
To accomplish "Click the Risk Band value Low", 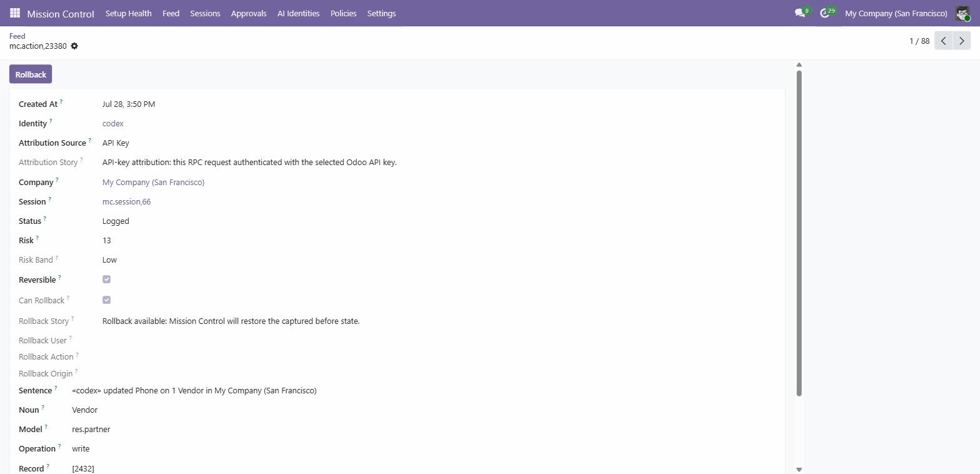I will (109, 260).
